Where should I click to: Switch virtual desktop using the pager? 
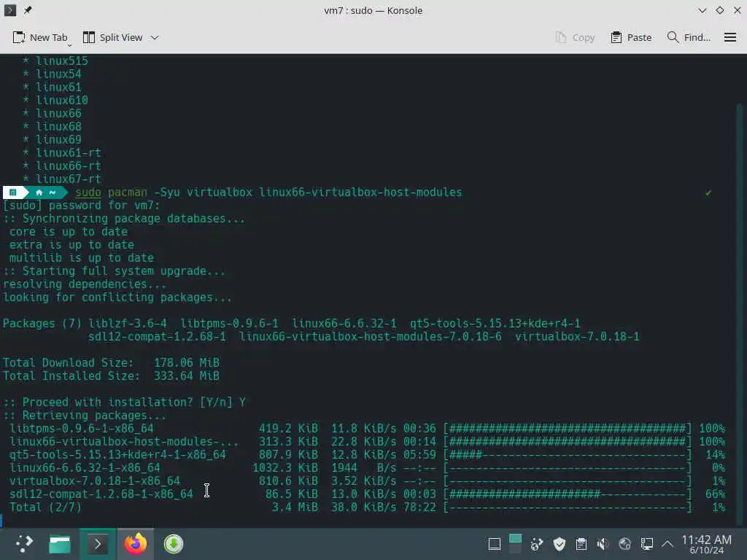coord(515,544)
